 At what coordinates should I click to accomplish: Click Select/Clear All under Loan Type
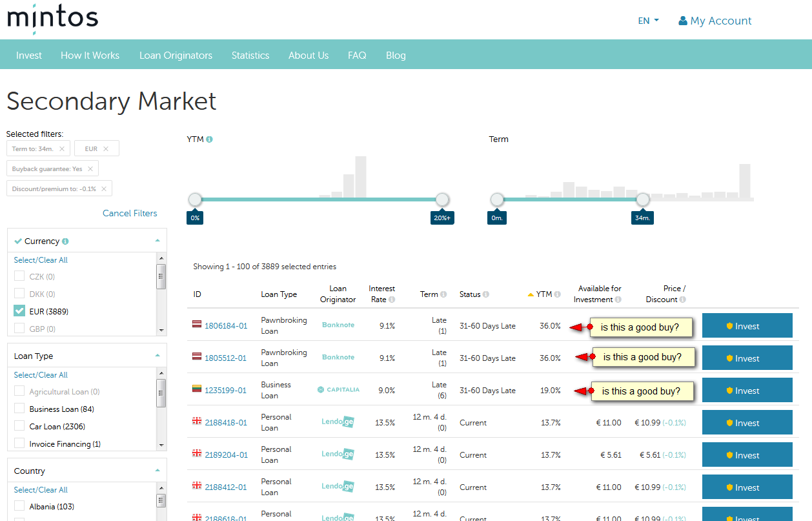coord(41,375)
